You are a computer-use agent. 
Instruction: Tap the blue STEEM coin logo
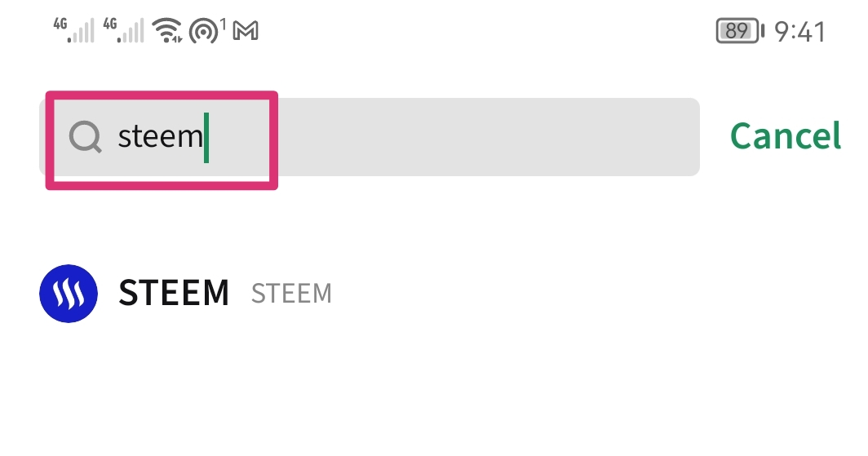click(69, 294)
